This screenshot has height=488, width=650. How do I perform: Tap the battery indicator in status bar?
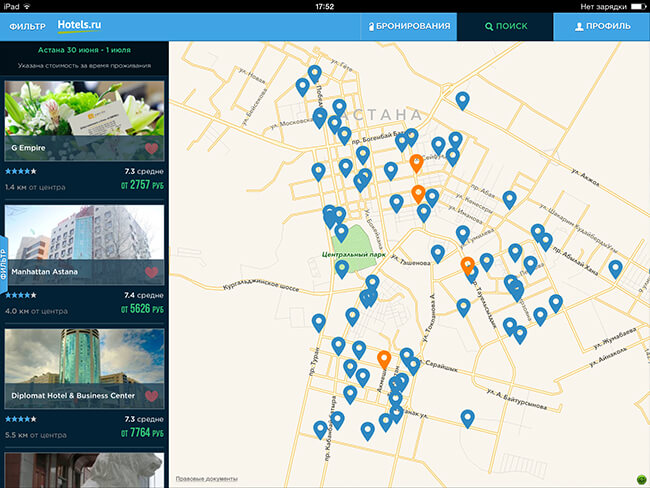coord(638,6)
